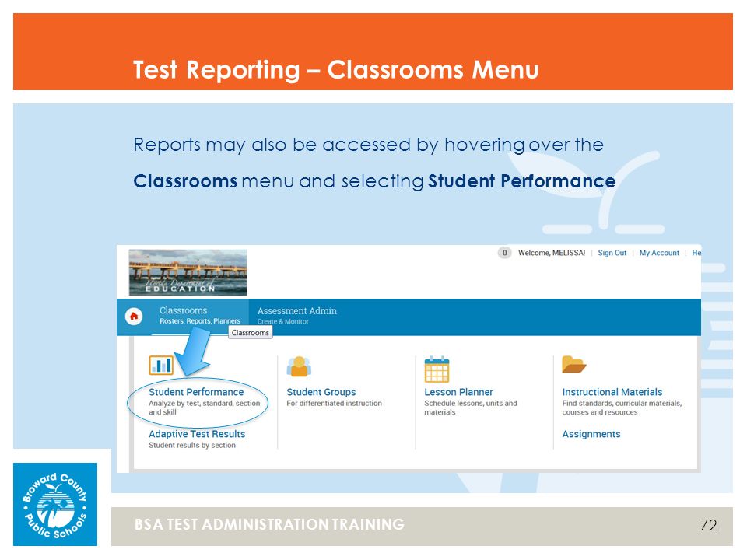Click the red home icon
The width and height of the screenshot is (747, 560).
pos(134,317)
